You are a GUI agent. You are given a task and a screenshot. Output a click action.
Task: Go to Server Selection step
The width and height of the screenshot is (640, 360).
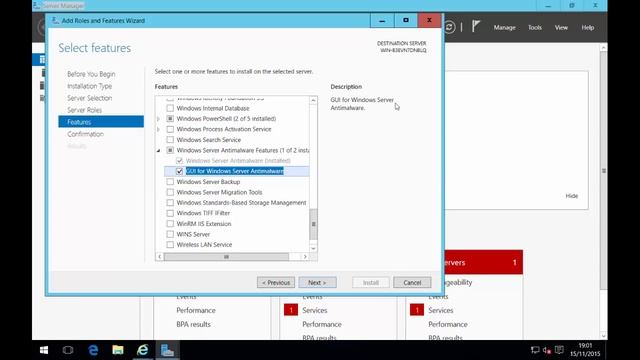(x=89, y=98)
